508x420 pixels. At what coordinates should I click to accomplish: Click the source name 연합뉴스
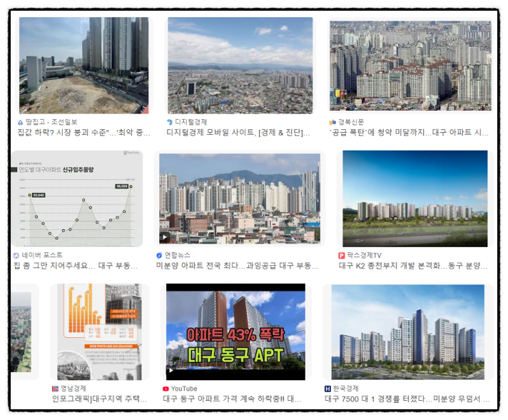(178, 255)
